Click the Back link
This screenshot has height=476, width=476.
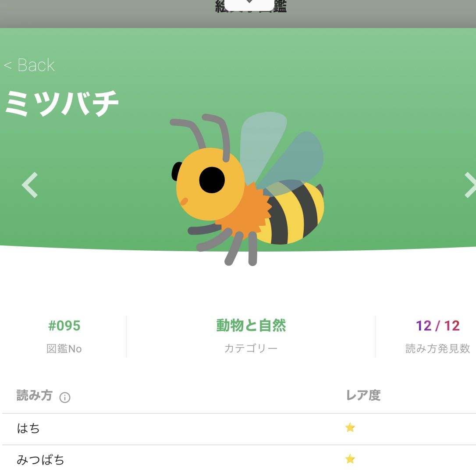29,65
